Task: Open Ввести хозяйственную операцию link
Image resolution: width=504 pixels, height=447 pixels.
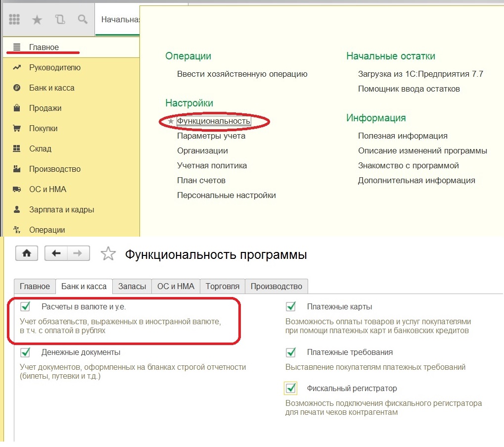Action: [242, 74]
